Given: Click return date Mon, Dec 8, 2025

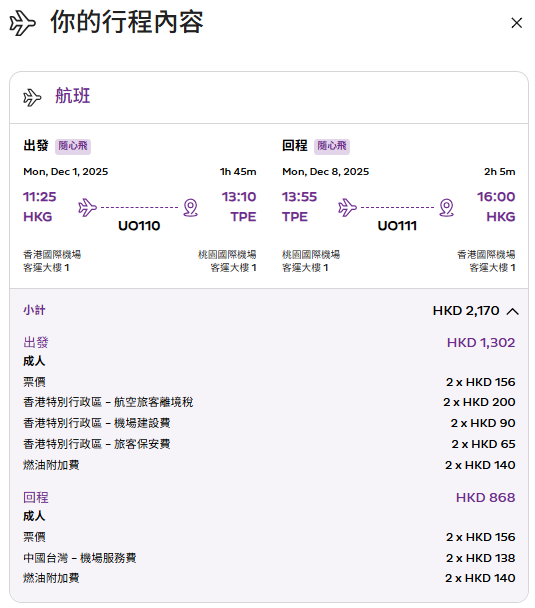Looking at the screenshot, I should tap(326, 172).
